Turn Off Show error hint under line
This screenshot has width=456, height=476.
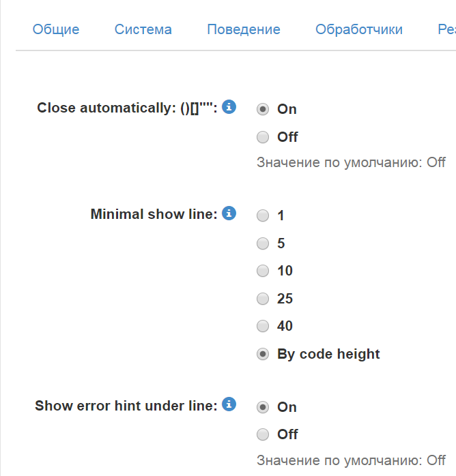[263, 434]
